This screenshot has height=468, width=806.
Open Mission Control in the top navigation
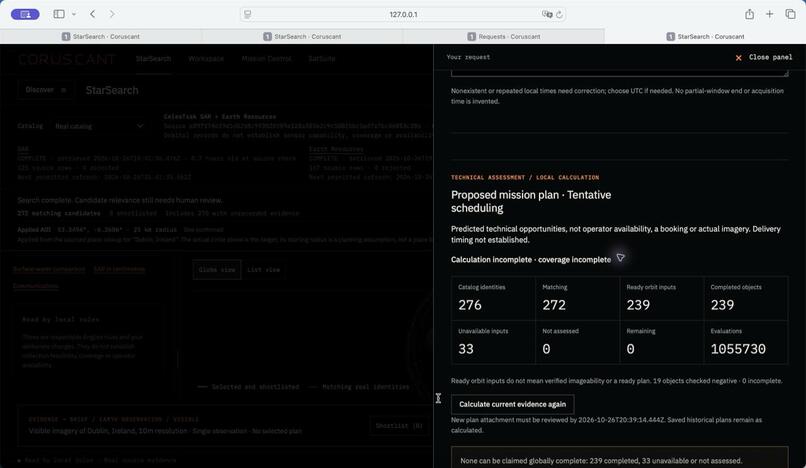[x=266, y=59]
